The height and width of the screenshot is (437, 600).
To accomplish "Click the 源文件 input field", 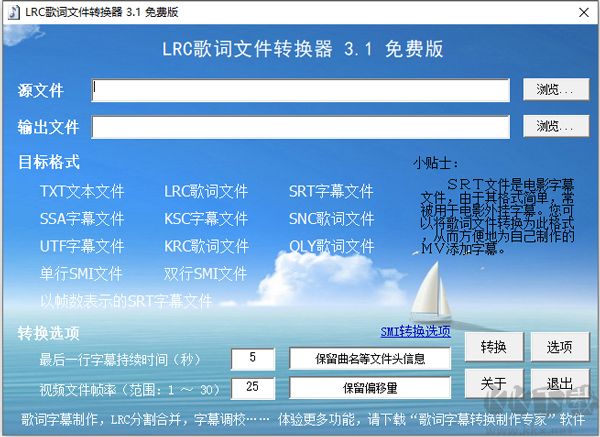I will coord(300,90).
